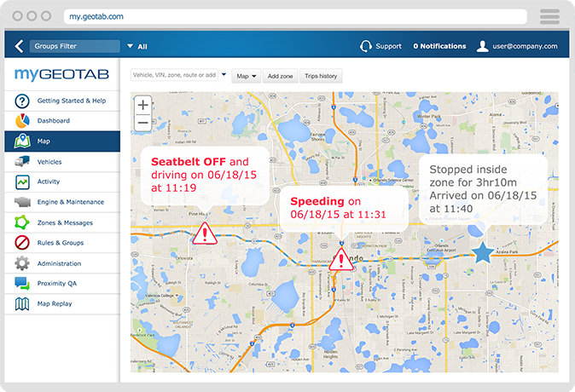Screen dimensions: 575x392
Task: Click the Vehicles truck icon
Action: coord(22,161)
